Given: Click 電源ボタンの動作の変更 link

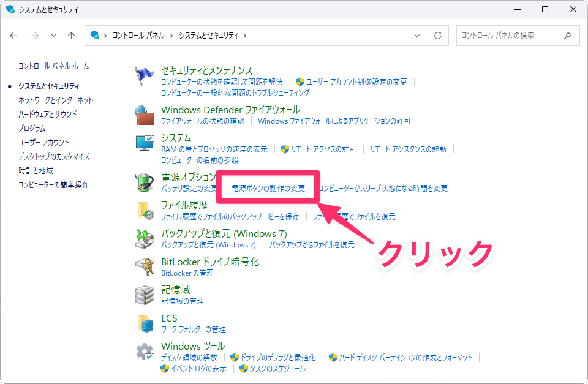Looking at the screenshot, I should coord(268,188).
